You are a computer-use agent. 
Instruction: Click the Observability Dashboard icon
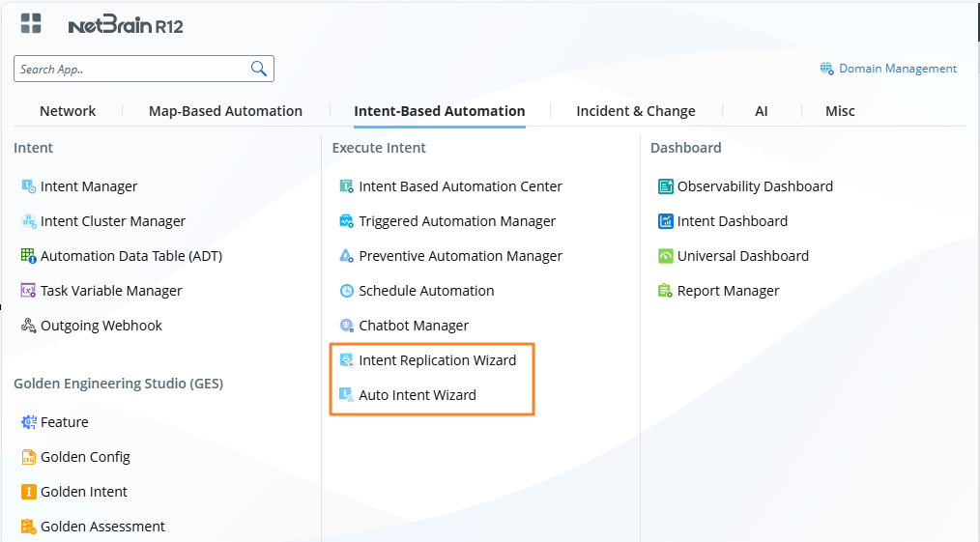(x=665, y=186)
